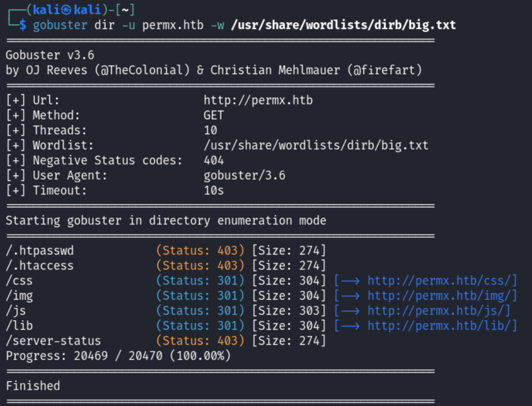Click the /server-status result entry
The width and height of the screenshot is (532, 406).
53,341
